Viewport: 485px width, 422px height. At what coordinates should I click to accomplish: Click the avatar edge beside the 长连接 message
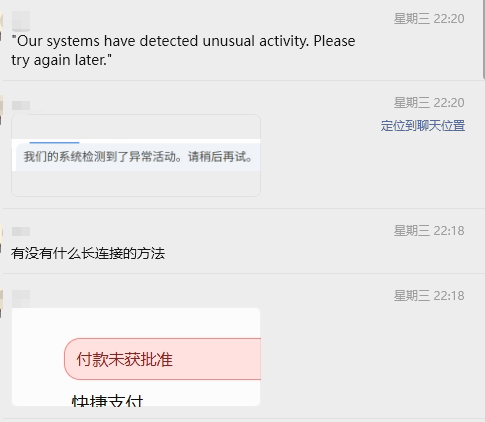(x=1, y=236)
